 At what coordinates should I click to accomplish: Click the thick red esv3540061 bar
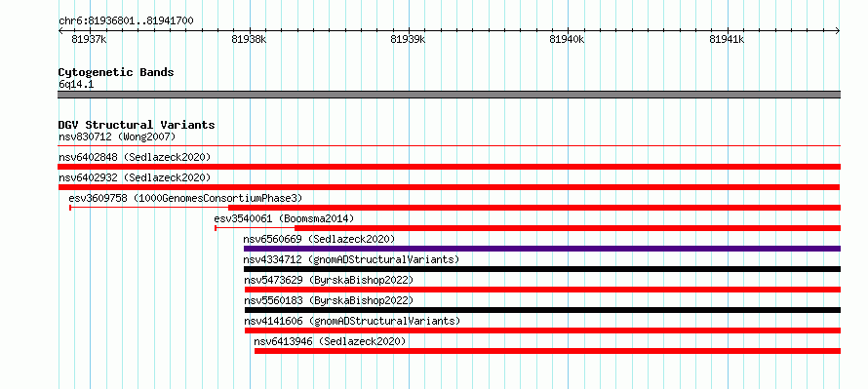click(x=568, y=228)
